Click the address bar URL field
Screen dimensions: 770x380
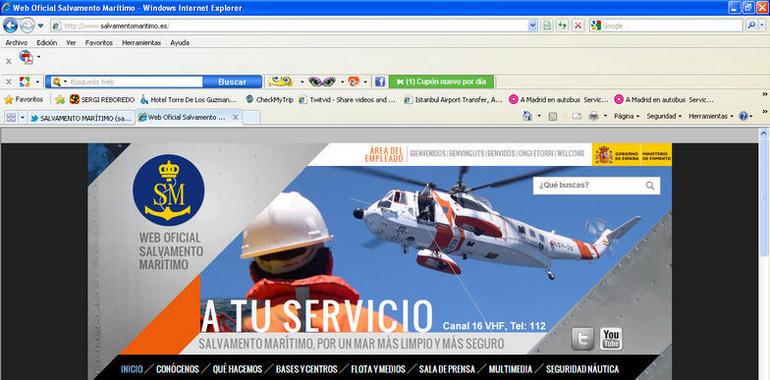288,26
